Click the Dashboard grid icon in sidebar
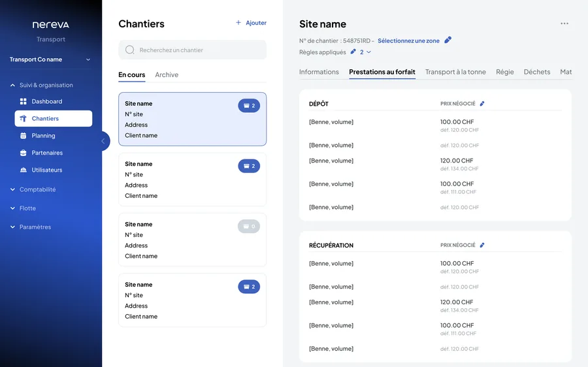588x367 pixels. [24, 101]
